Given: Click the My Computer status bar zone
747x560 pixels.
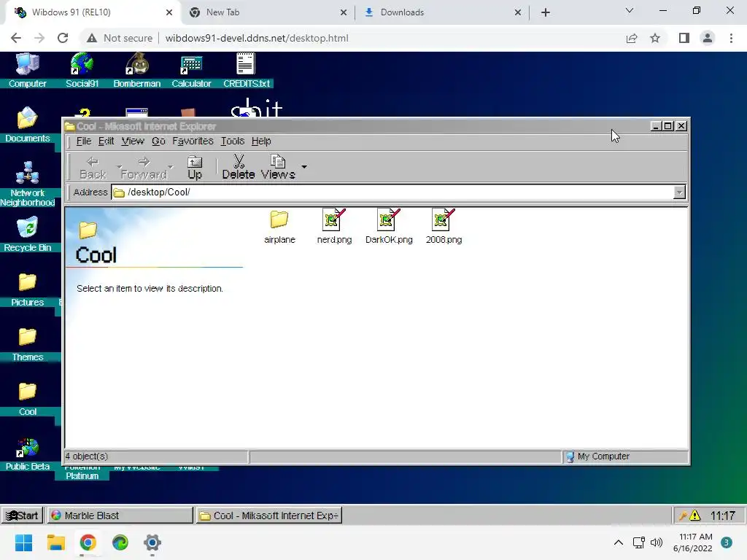Looking at the screenshot, I should [625, 456].
